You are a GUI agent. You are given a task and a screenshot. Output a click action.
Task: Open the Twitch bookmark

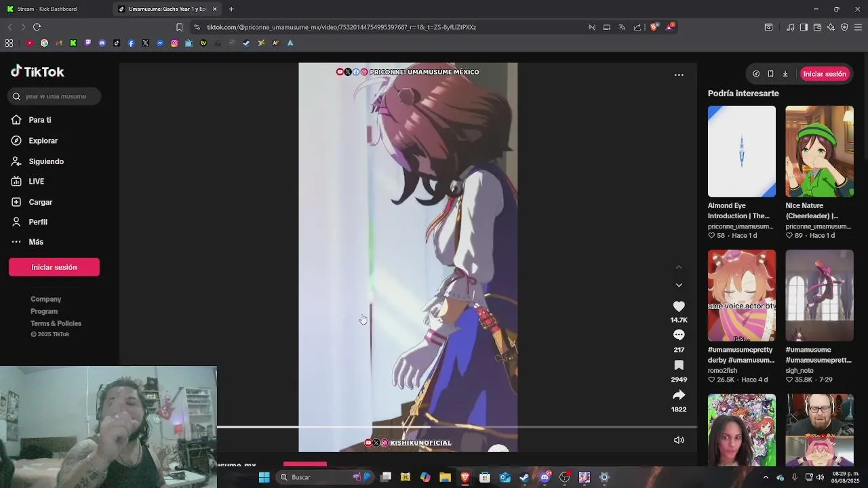(87, 43)
